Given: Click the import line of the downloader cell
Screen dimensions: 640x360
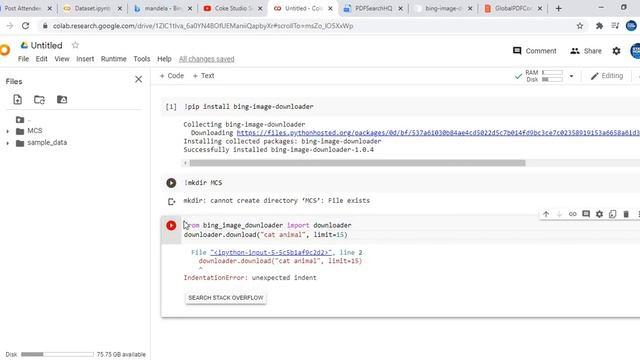Looking at the screenshot, I should (267, 225).
